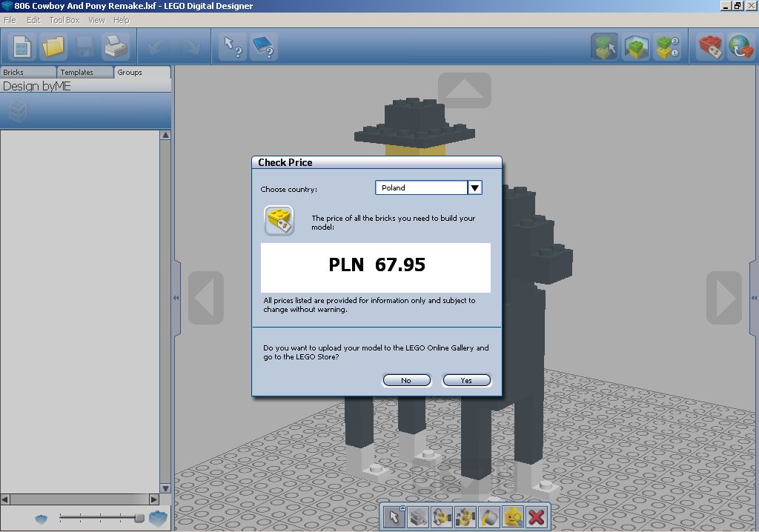Click the Redo arrow icon
The height and width of the screenshot is (532, 759).
pos(189,47)
